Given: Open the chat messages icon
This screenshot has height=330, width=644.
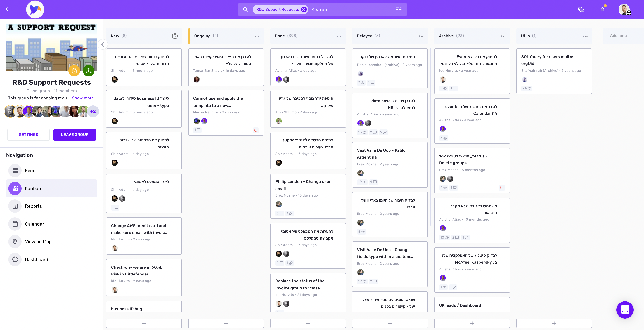Looking at the screenshot, I should (581, 10).
